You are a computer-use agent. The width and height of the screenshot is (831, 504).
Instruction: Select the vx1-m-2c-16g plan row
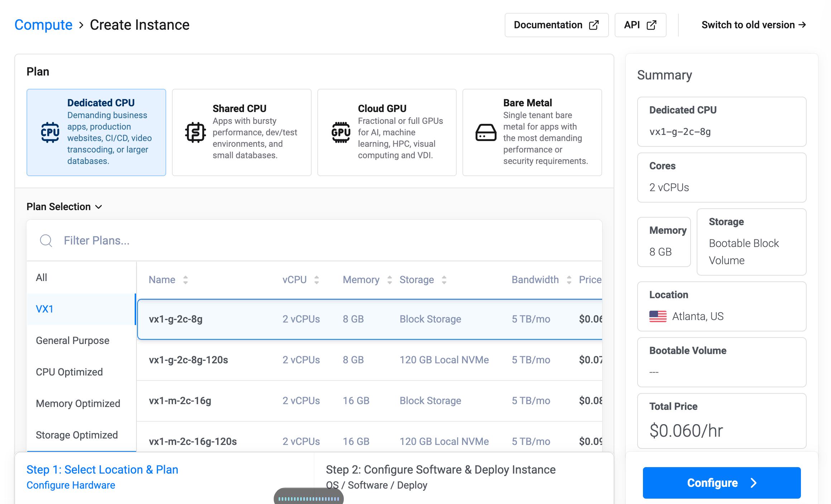coord(370,401)
